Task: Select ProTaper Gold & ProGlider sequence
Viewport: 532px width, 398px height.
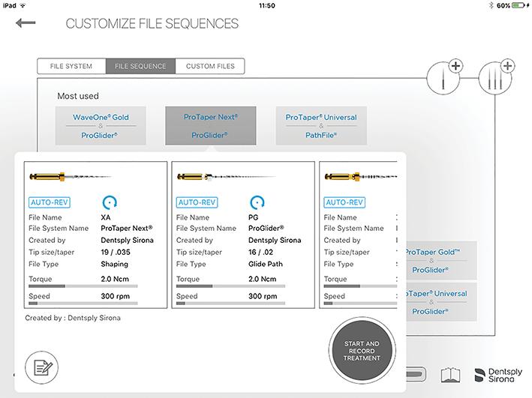Action: 441,261
